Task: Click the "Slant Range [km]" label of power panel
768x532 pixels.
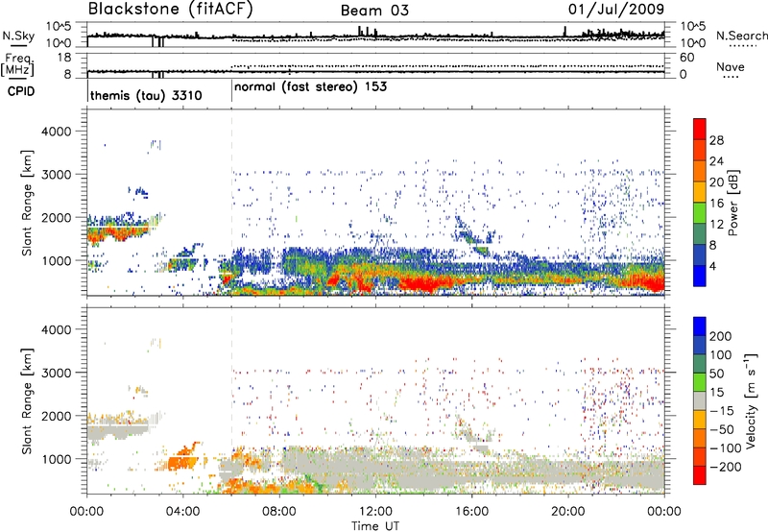Action: [x=28, y=203]
